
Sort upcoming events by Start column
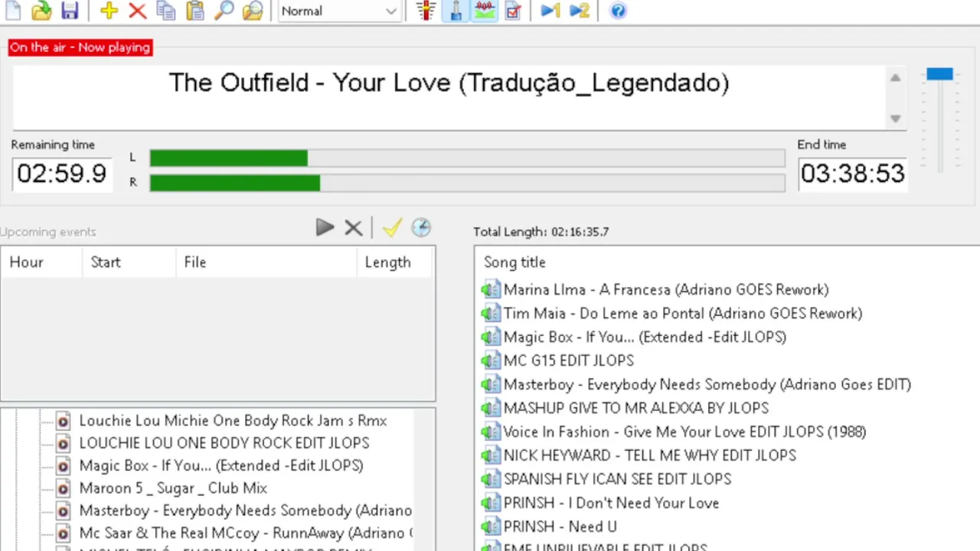(x=129, y=262)
